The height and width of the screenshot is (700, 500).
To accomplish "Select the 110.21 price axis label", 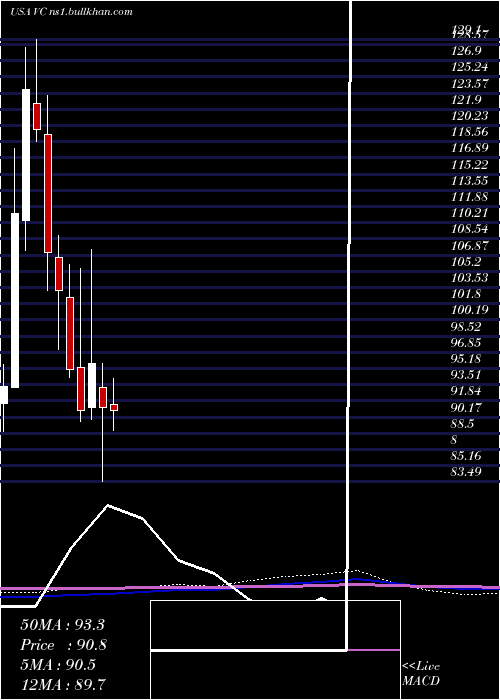I will point(470,213).
